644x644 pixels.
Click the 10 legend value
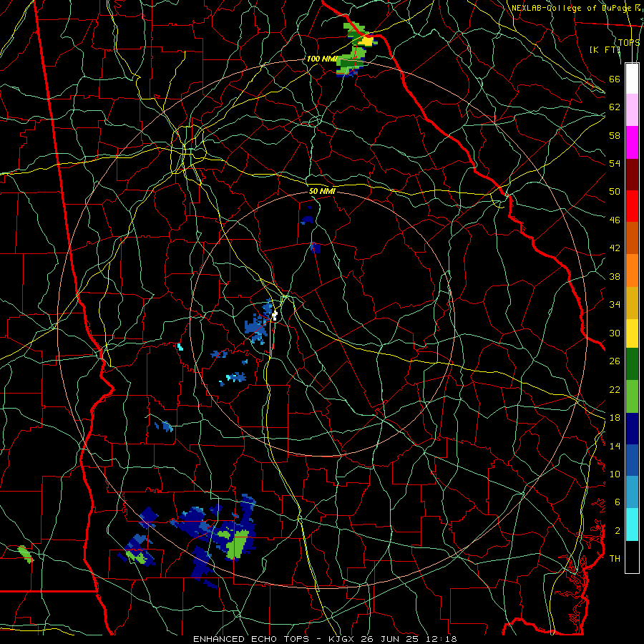[x=615, y=474]
